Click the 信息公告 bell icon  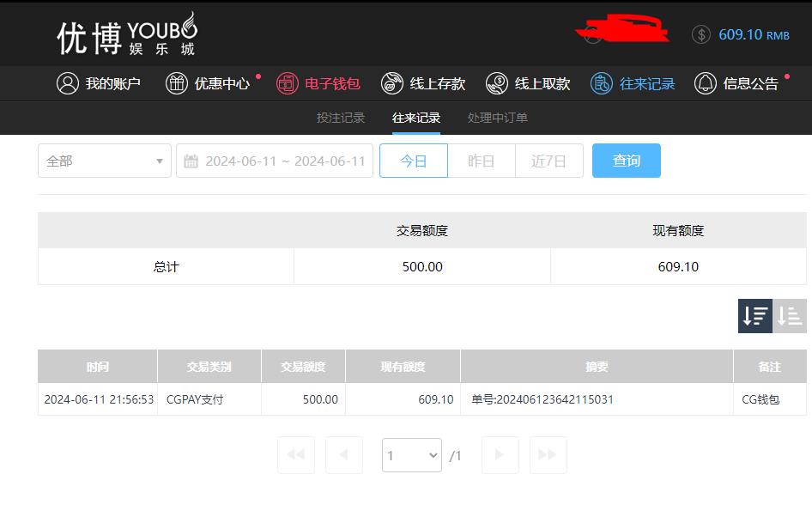tap(706, 83)
